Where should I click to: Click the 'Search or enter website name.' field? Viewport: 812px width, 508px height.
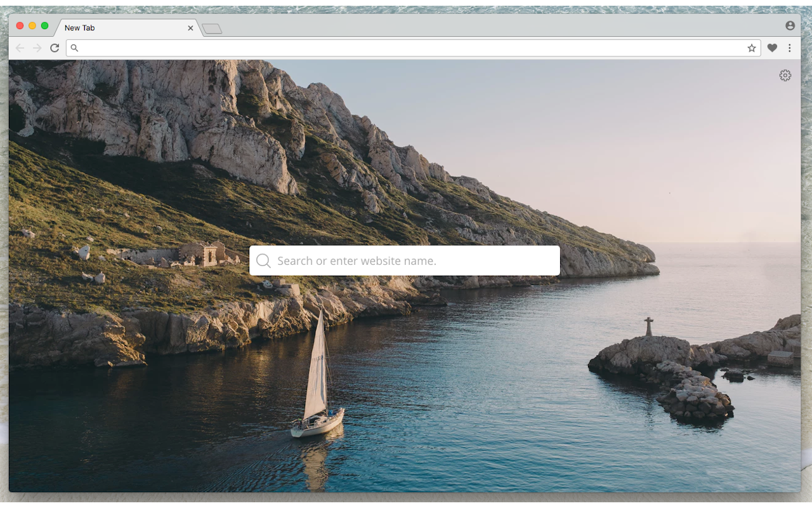(x=405, y=261)
